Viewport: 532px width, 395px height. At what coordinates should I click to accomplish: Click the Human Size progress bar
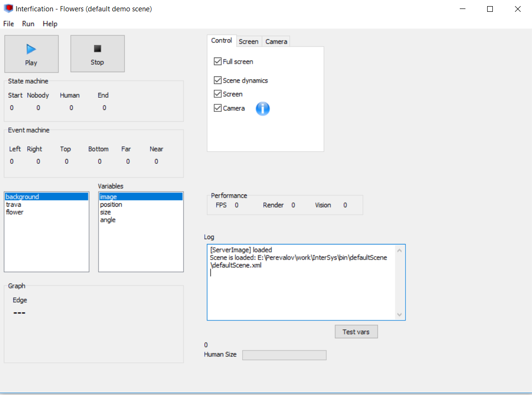click(x=284, y=355)
